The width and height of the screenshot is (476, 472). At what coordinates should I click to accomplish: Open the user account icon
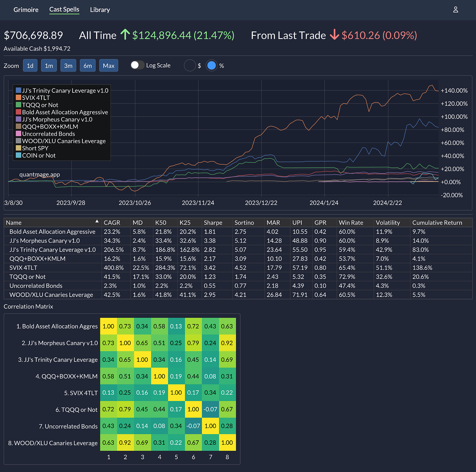pos(455,10)
